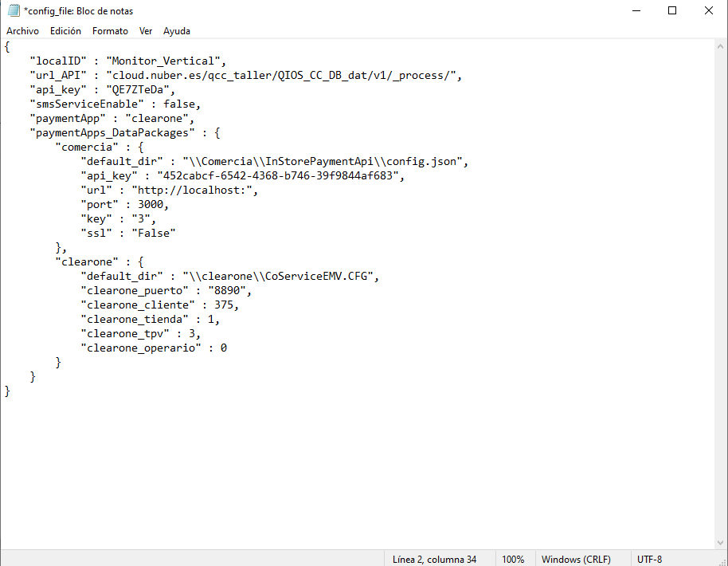Click the "port" key
This screenshot has height=566, width=728.
pyautogui.click(x=100, y=204)
